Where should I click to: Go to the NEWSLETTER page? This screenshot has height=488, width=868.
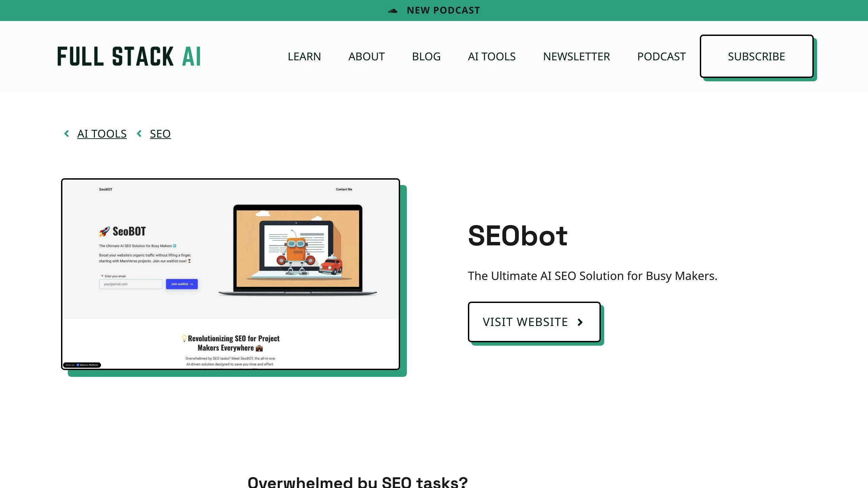576,56
